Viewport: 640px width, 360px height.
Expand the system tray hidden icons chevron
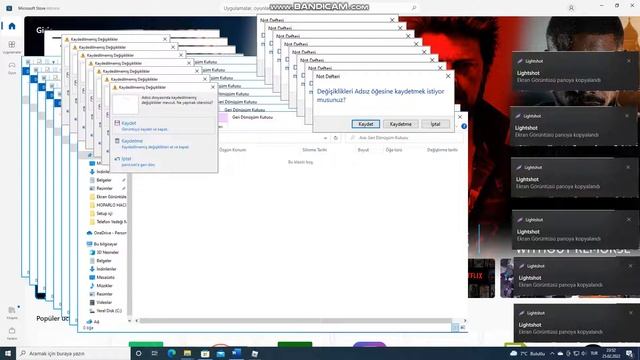(552, 353)
